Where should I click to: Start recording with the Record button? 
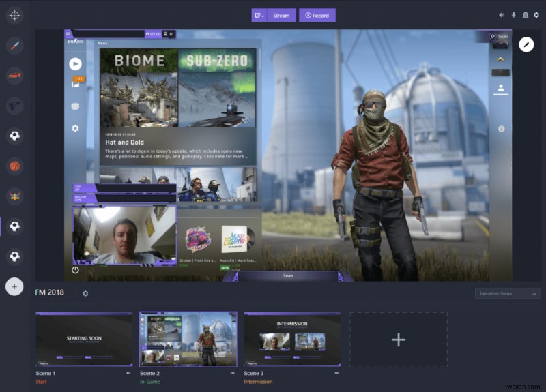pos(317,15)
